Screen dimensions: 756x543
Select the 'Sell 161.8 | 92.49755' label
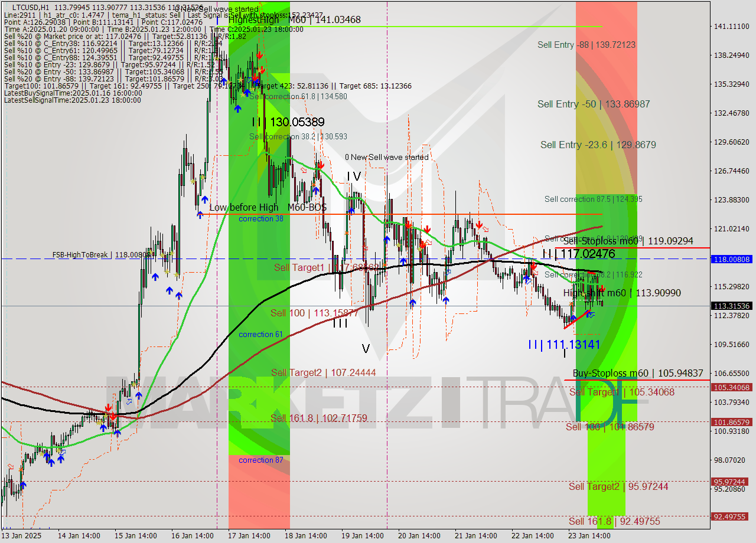tap(614, 521)
